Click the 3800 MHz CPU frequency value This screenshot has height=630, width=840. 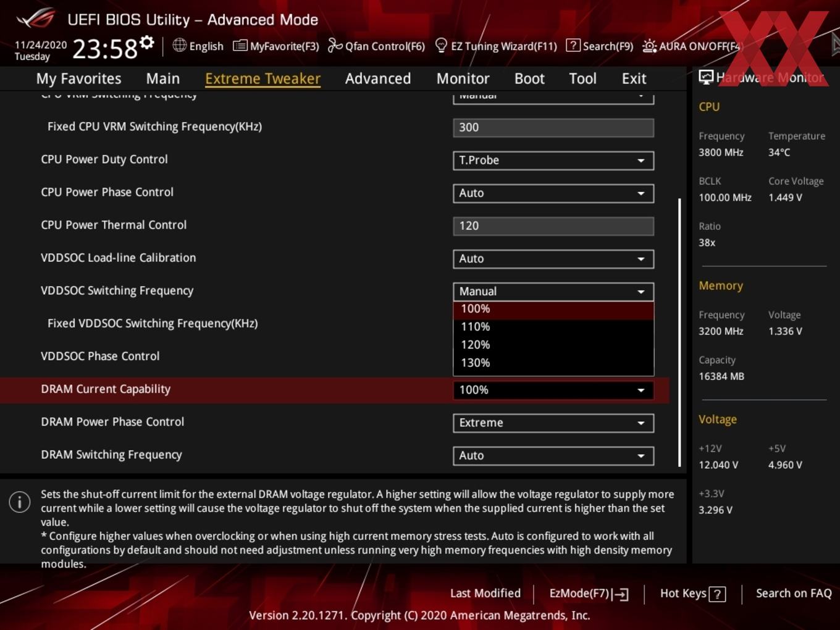point(721,153)
